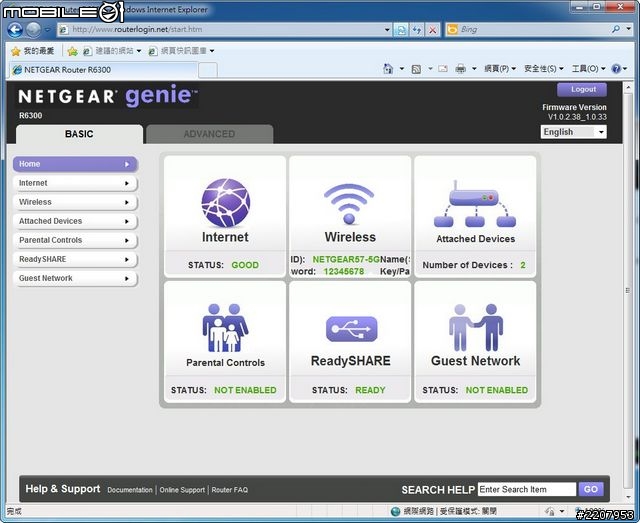Viewport: 640px width, 523px height.
Task: Click the 12345678 wireless password text
Action: 344,272
